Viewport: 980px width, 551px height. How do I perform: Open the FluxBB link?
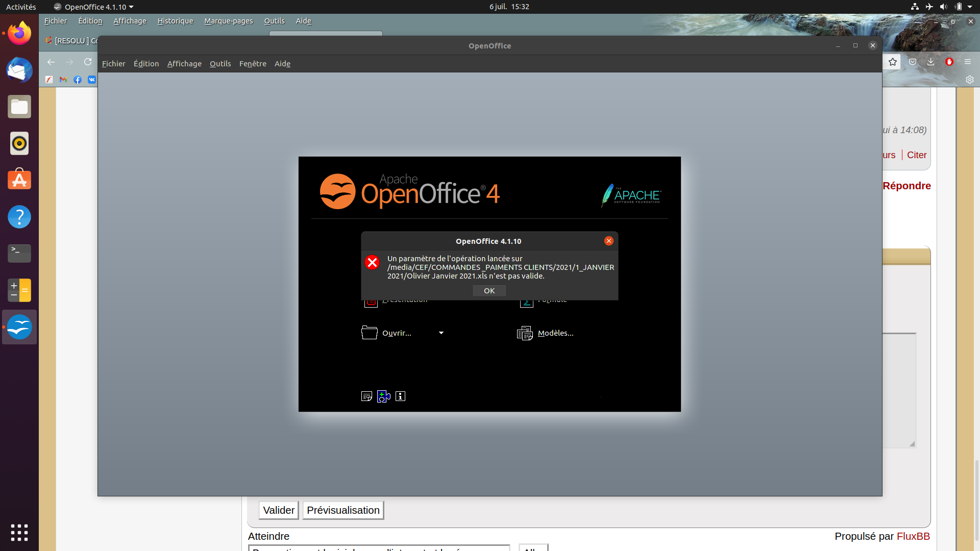point(913,536)
